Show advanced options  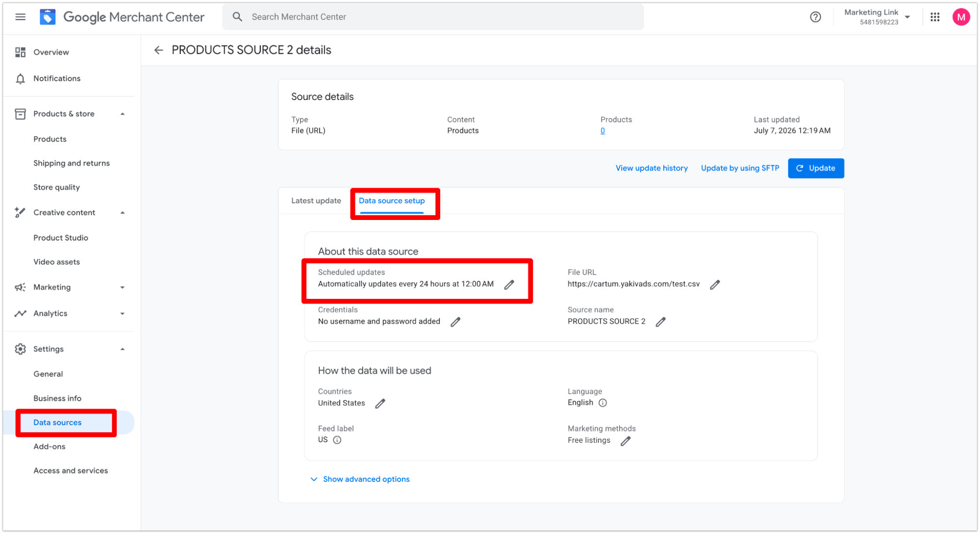click(x=360, y=479)
